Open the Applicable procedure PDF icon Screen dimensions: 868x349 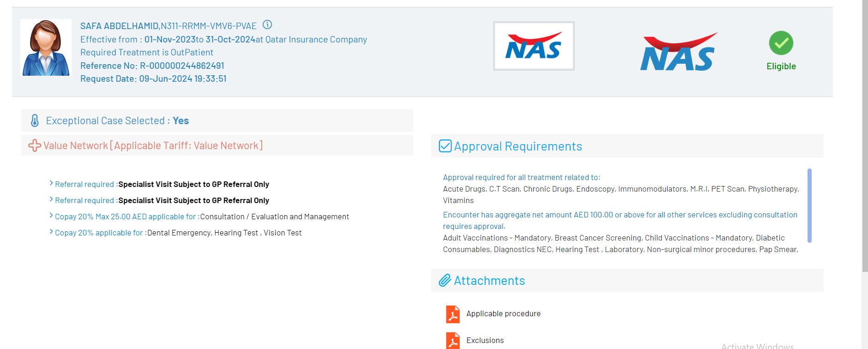(452, 314)
